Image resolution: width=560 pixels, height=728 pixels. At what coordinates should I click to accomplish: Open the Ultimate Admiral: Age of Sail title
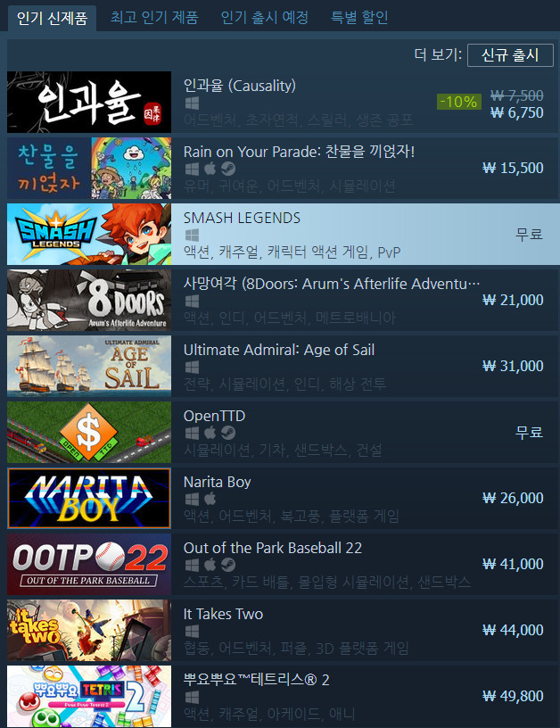click(x=279, y=350)
